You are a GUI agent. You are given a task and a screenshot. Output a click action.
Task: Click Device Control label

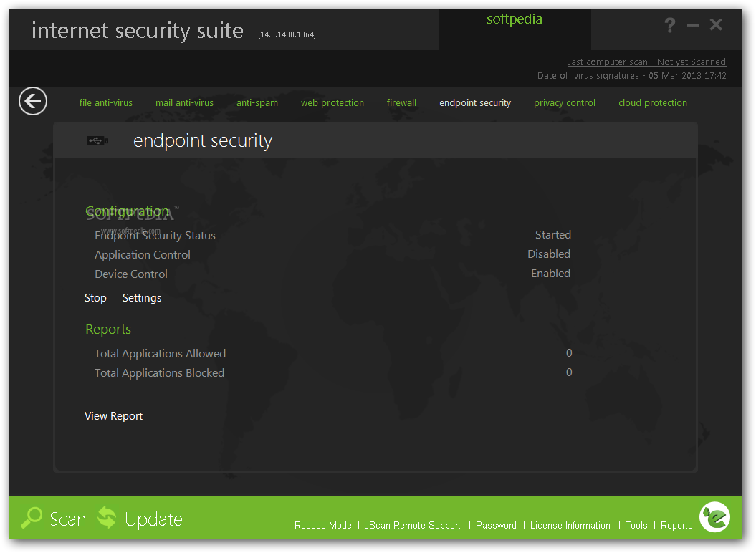131,274
